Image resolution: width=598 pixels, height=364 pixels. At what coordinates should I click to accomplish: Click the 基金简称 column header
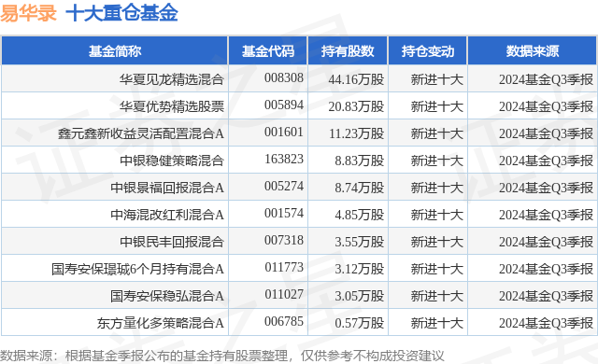tap(115, 50)
